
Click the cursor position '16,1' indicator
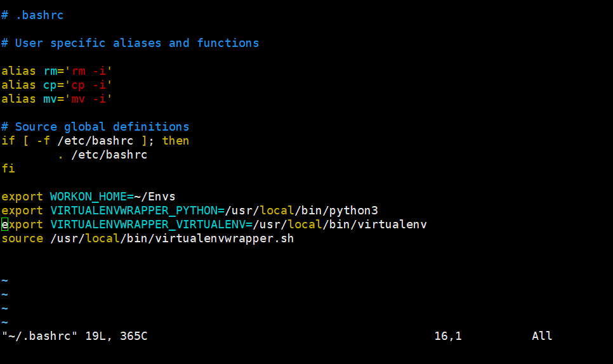coord(448,336)
